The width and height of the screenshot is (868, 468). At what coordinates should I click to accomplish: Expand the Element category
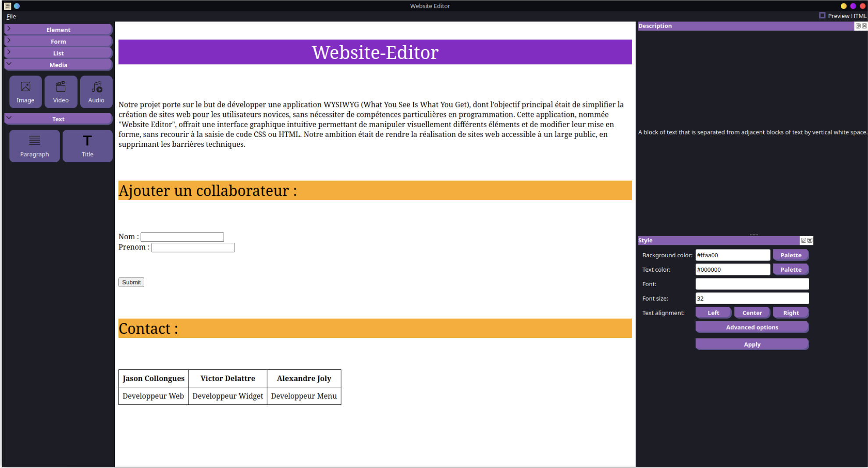click(x=58, y=30)
